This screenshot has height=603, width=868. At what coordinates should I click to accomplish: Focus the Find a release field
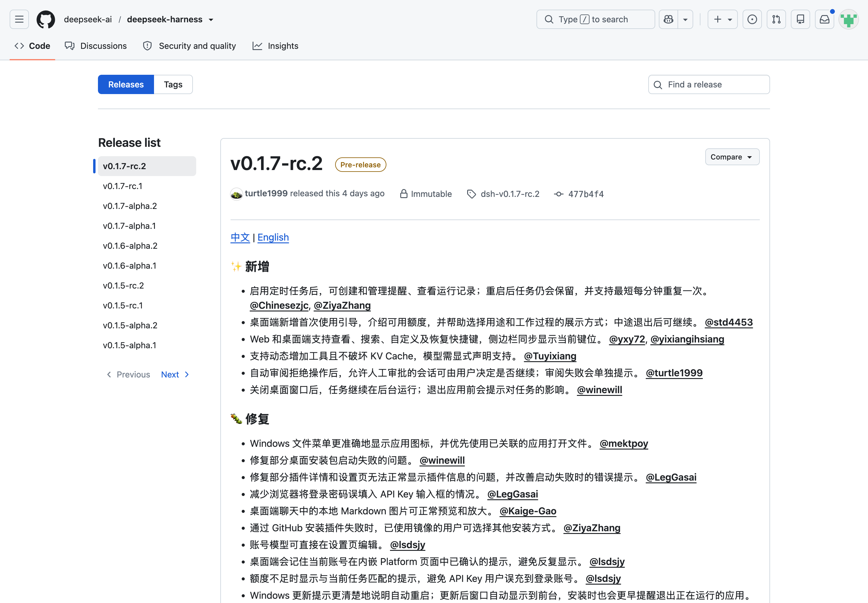pos(709,84)
